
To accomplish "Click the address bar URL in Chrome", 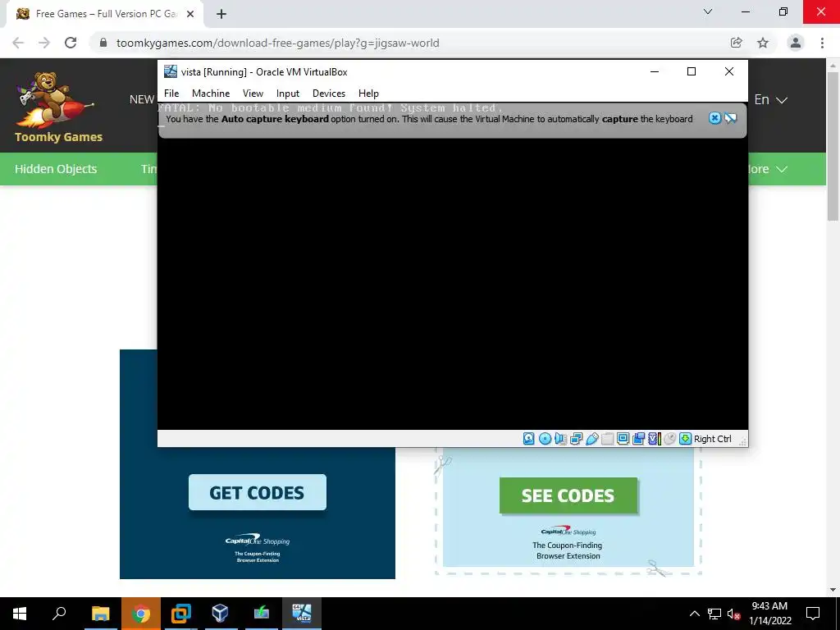I will (277, 43).
